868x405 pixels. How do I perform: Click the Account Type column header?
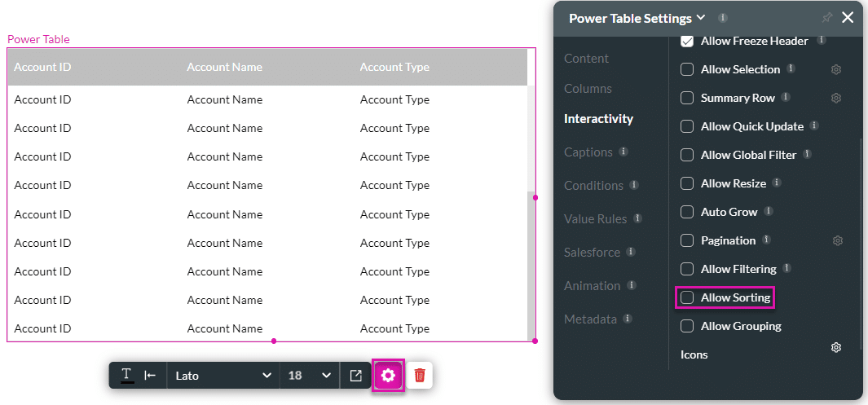[394, 67]
